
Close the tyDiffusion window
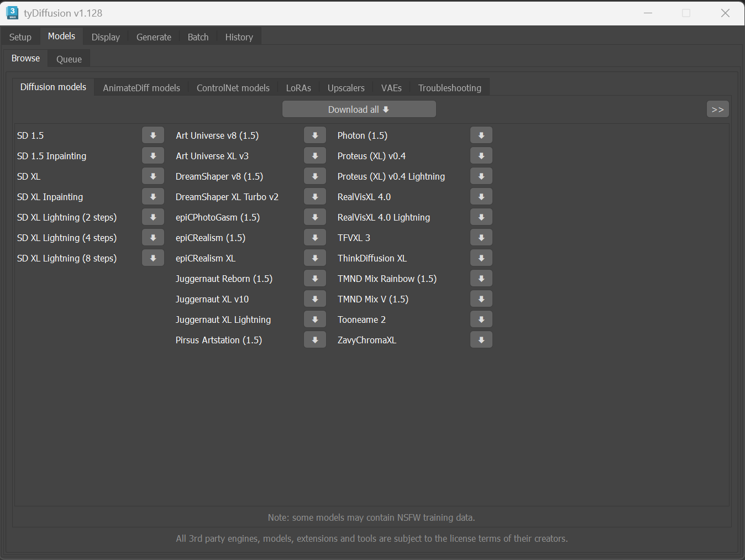[726, 13]
